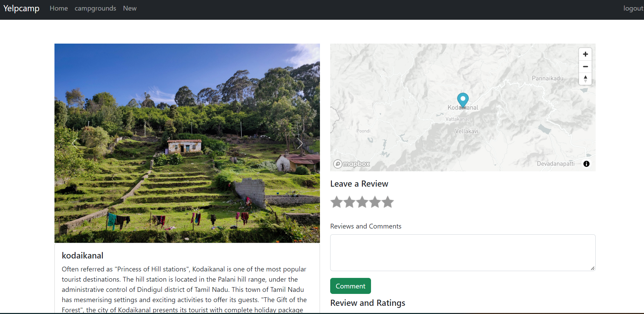Viewport: 644px width, 314px height.
Task: Open the campgrounds page
Action: point(95,8)
